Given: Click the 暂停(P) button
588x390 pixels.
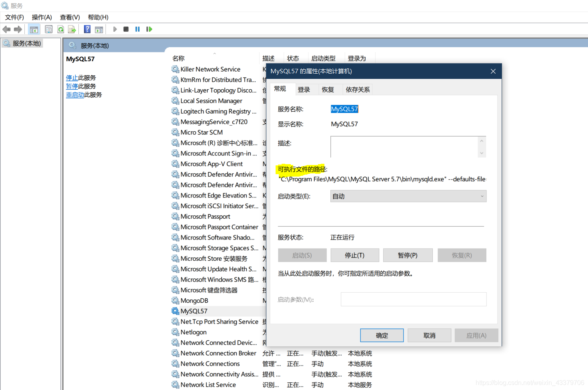Looking at the screenshot, I should 408,255.
